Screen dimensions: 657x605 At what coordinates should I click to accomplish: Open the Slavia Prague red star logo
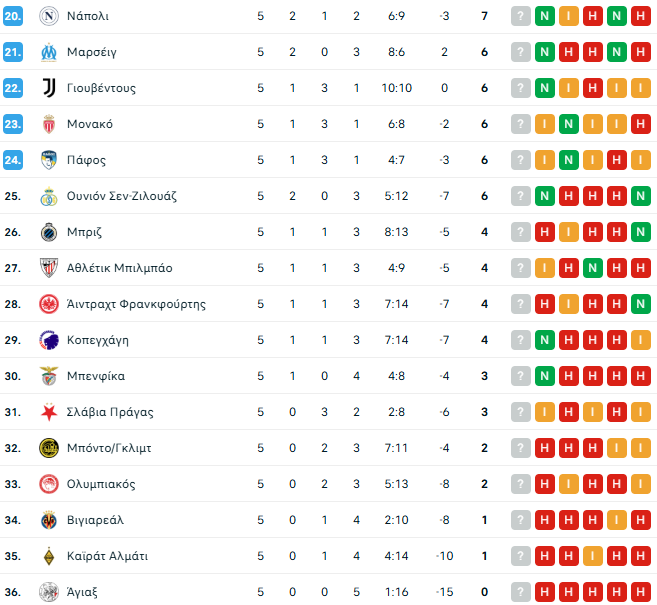tap(48, 412)
